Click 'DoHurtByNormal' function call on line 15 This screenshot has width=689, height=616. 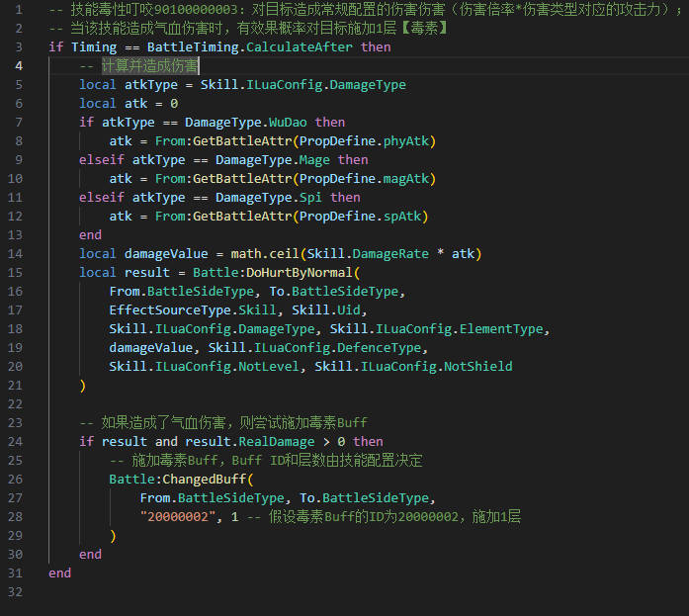[300, 273]
